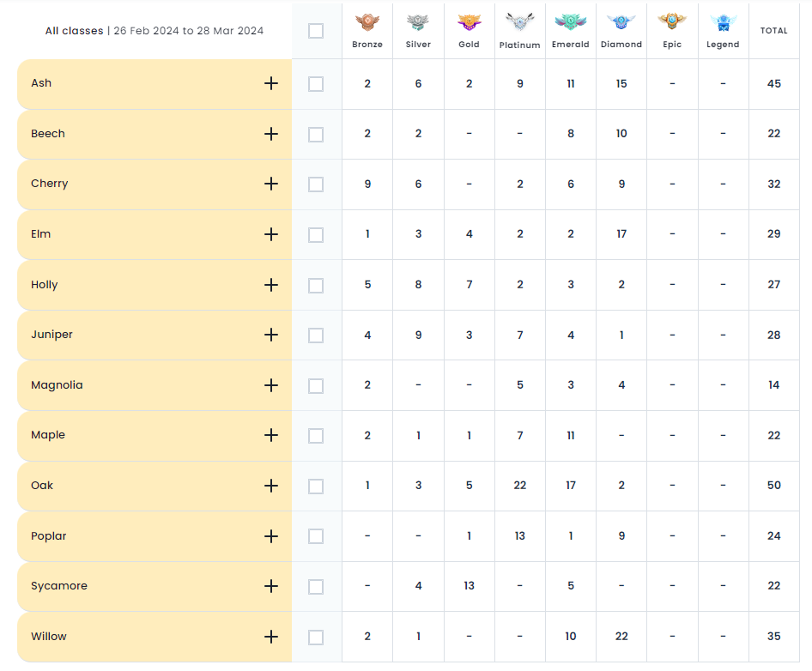This screenshot has width=812, height=671.
Task: Expand the Holly class with plus
Action: click(x=271, y=285)
